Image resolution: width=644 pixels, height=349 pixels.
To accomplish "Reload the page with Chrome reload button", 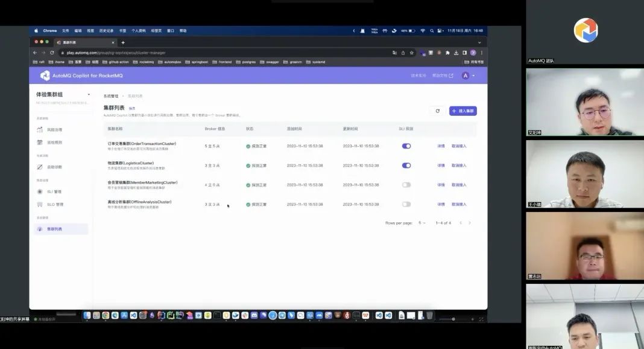I will coord(52,53).
